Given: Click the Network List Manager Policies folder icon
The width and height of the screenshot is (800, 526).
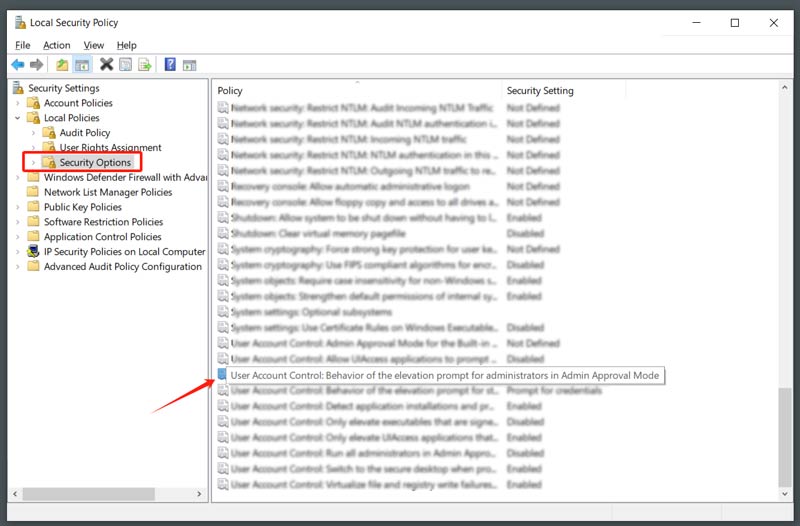Looking at the screenshot, I should pos(33,192).
